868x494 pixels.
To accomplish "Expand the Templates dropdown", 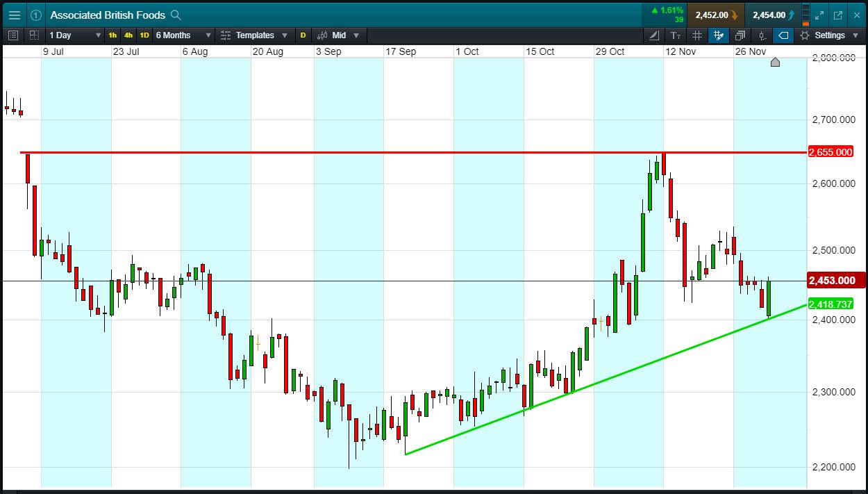I will click(285, 35).
